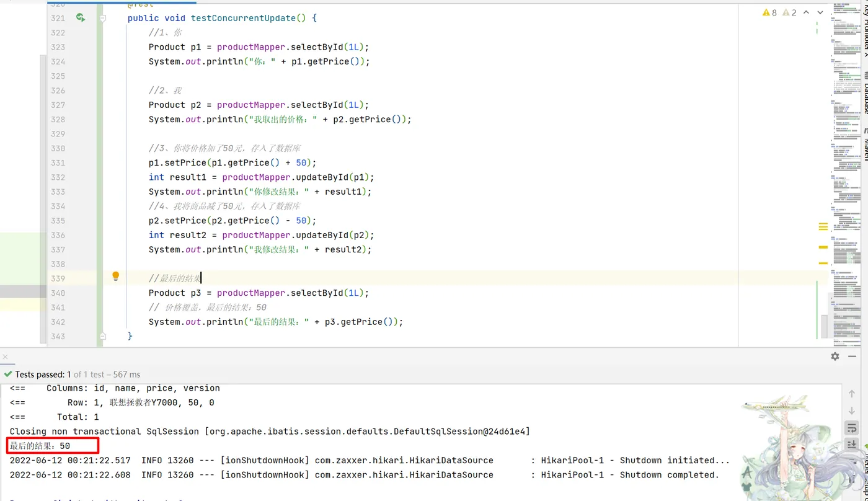Click println '最后的结果：' line 342
Viewport: 868px width, 501px height.
(x=276, y=322)
